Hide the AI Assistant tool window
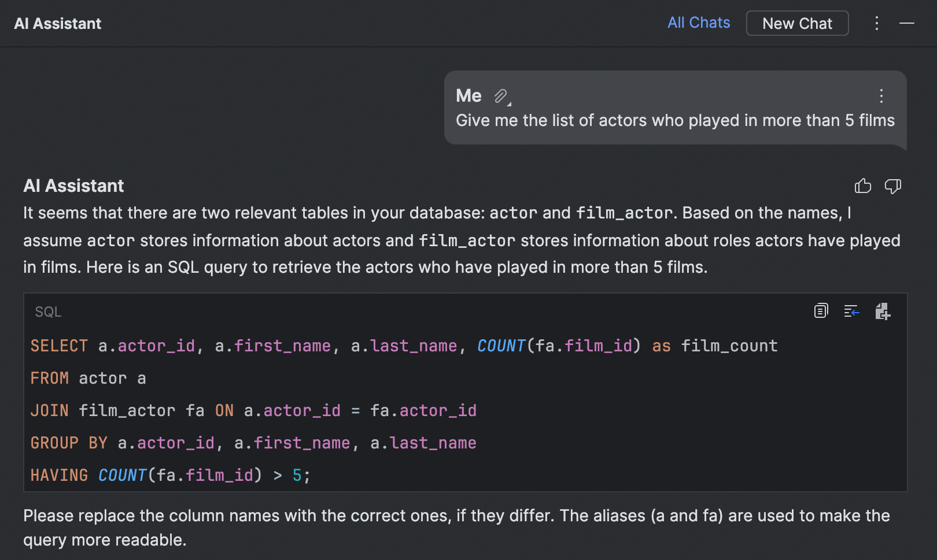Viewport: 937px width, 560px height. click(x=906, y=23)
